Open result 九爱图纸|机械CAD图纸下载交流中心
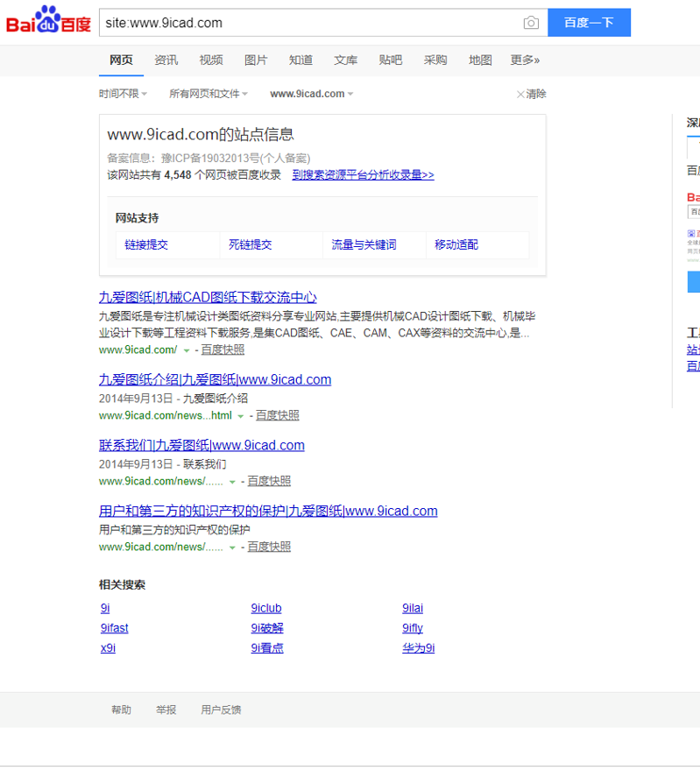Image resolution: width=700 pixels, height=770 pixels. pos(208,297)
